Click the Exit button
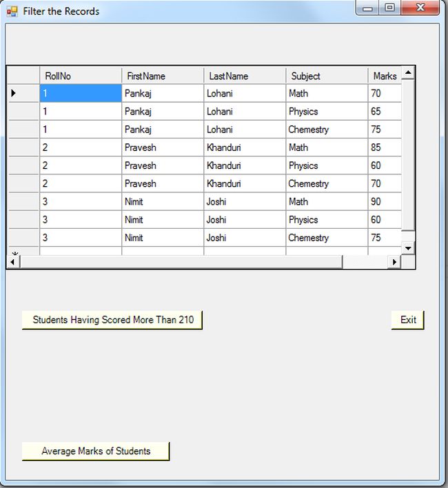Image resolution: width=448 pixels, height=488 pixels. [407, 320]
